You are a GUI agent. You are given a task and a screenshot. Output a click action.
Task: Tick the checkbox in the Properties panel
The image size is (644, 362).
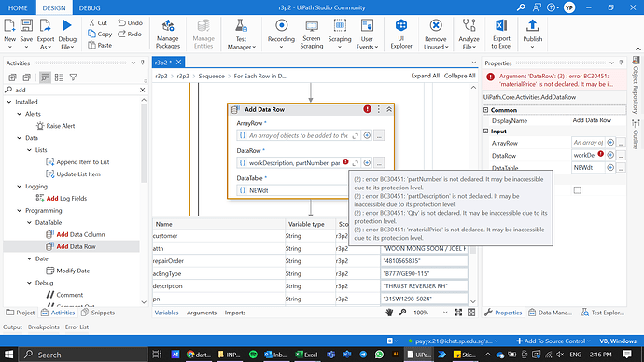pos(578,190)
